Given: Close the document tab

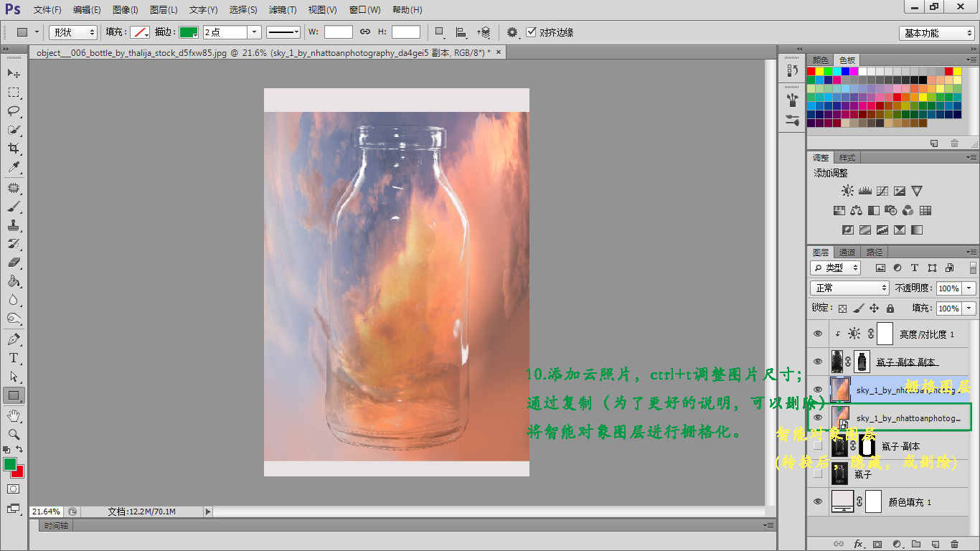Looking at the screenshot, I should tap(499, 52).
